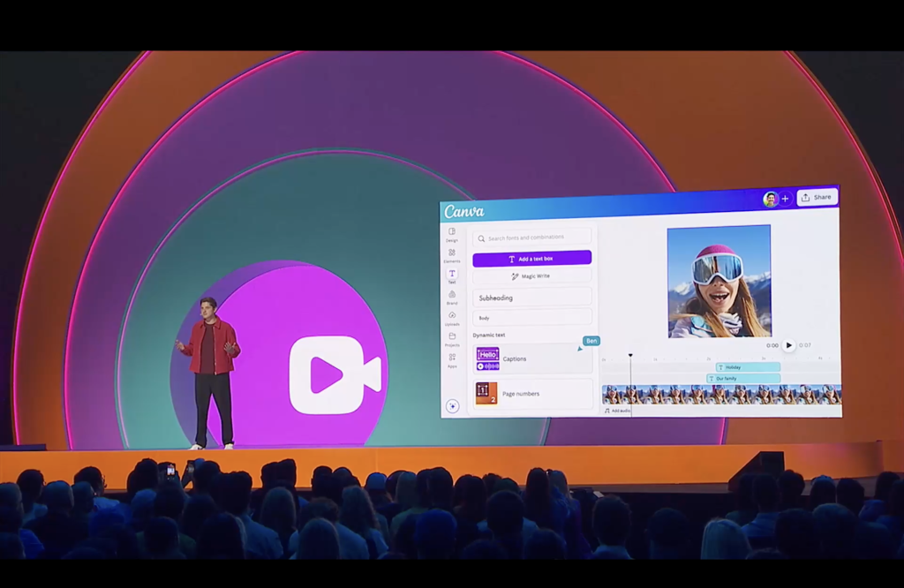Screen dimensions: 904x588
Task: Click the Share button
Action: pos(817,198)
